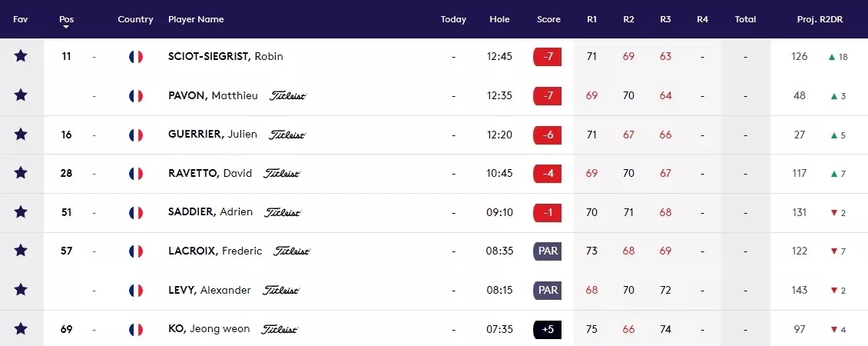Expand Ravetto, David player row

tap(434, 174)
